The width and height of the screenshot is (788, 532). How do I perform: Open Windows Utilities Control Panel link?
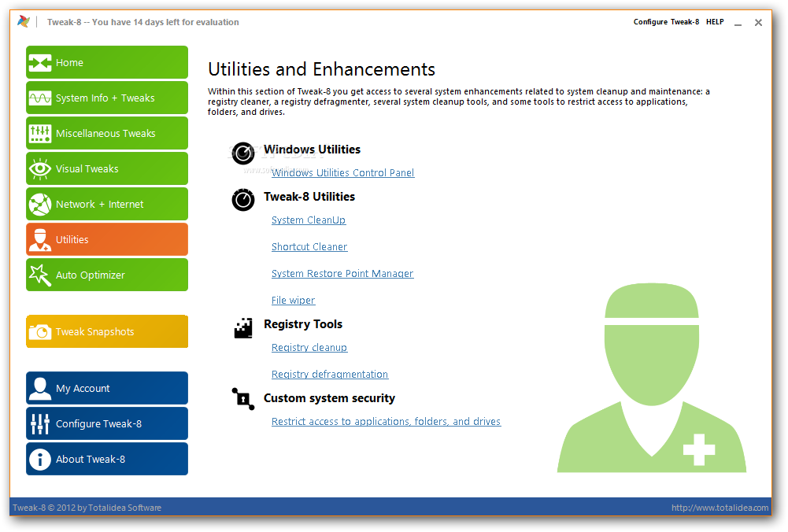tap(342, 173)
